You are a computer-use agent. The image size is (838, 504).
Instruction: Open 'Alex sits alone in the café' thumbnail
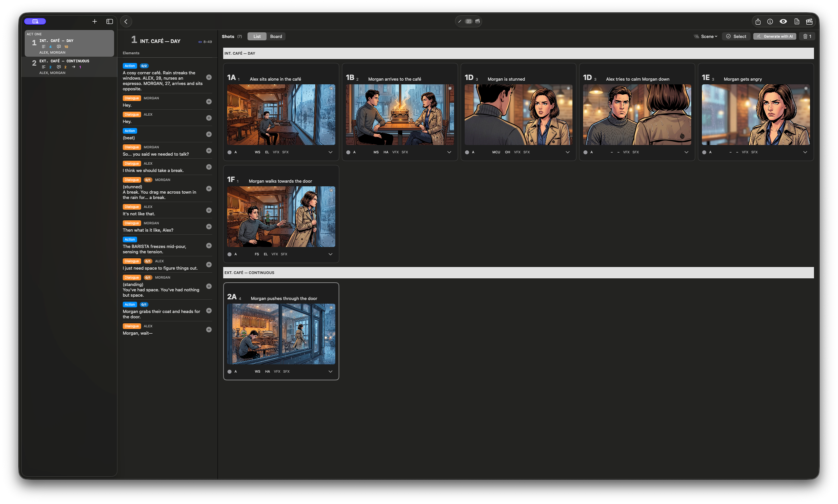pyautogui.click(x=281, y=115)
